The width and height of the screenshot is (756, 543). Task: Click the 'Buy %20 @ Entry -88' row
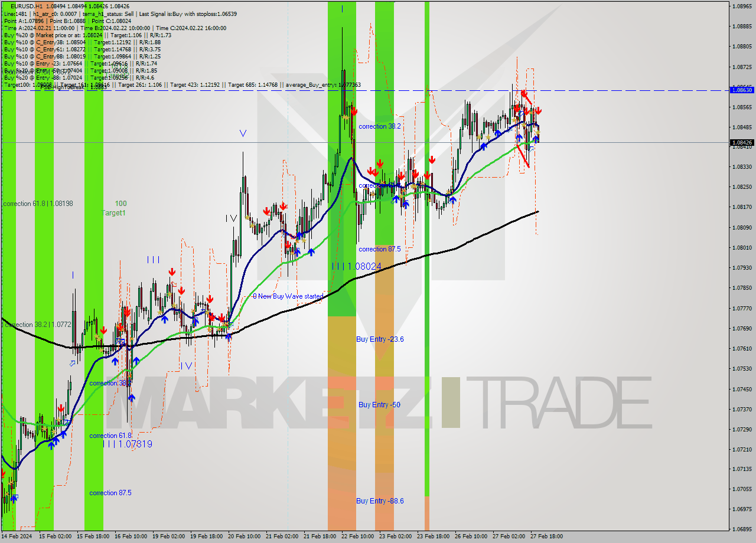[79, 77]
